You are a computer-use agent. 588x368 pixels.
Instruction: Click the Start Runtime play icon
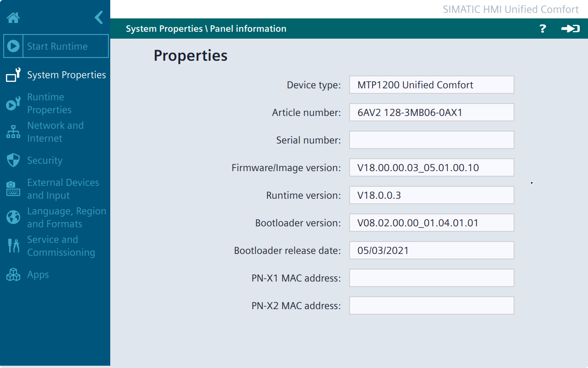pos(13,46)
